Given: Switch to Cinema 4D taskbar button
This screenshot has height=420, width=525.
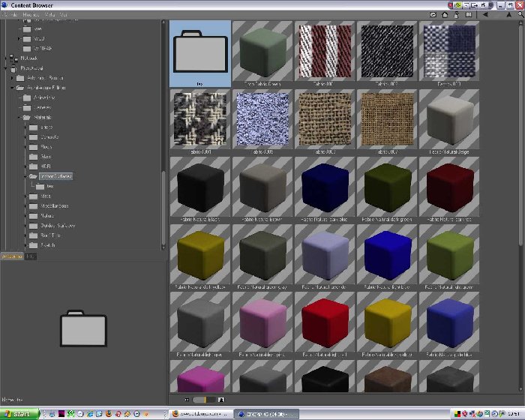Looking at the screenshot, I should pyautogui.click(x=266, y=414).
